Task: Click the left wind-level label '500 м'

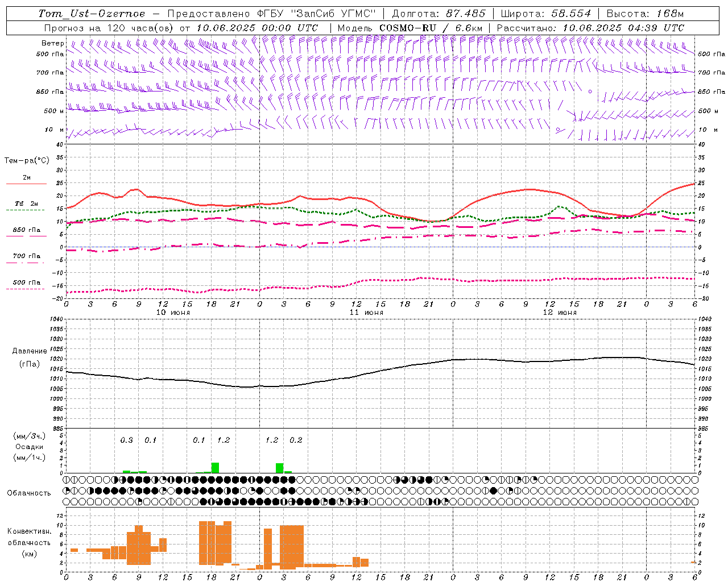Action: pyautogui.click(x=54, y=111)
